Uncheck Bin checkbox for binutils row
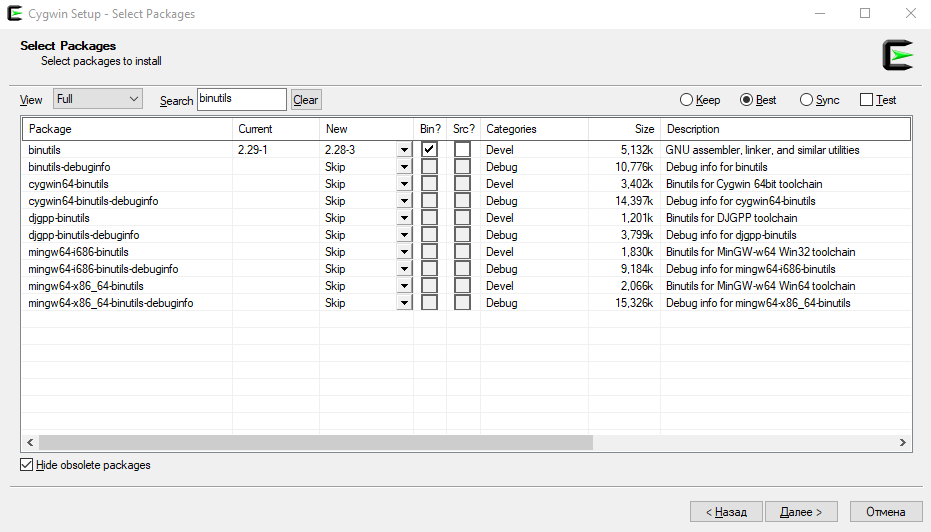 point(429,150)
